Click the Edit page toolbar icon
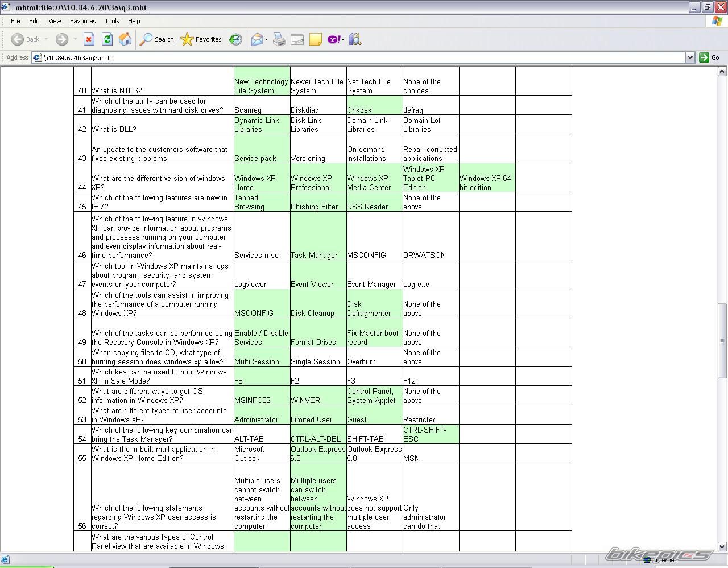The width and height of the screenshot is (728, 568). (297, 39)
